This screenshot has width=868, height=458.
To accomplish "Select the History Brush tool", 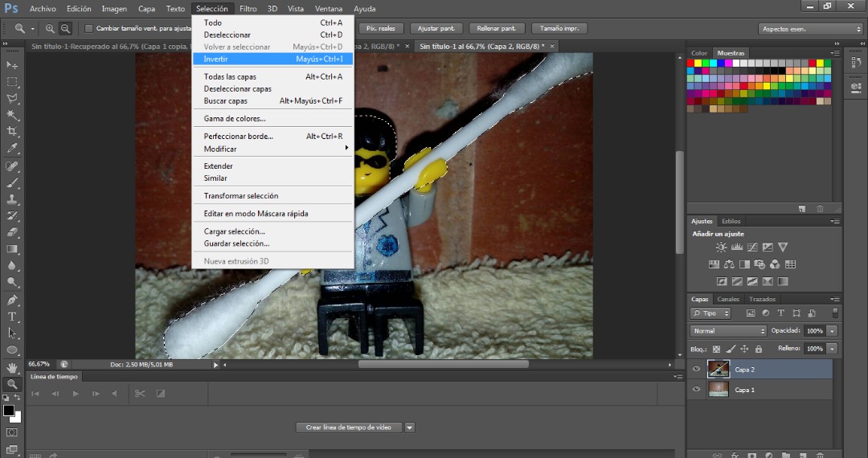I will click(x=11, y=216).
